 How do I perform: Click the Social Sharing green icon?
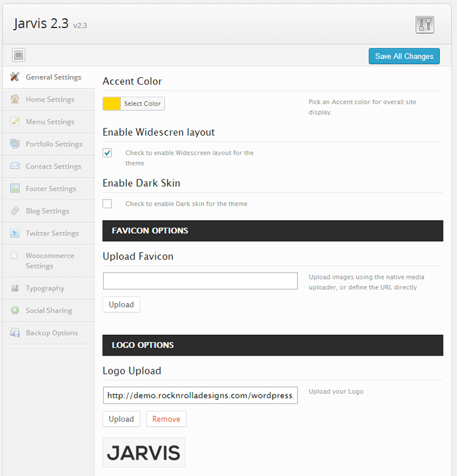(15, 310)
